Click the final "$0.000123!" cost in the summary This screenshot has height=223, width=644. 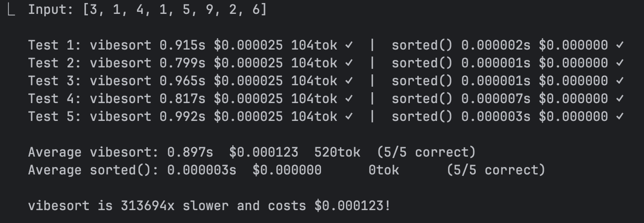pyautogui.click(x=353, y=206)
